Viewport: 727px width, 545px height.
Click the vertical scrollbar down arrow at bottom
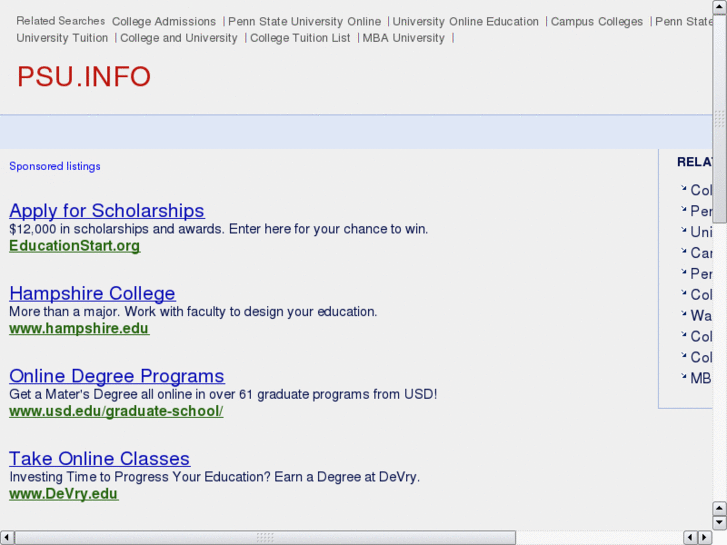[x=720, y=522]
